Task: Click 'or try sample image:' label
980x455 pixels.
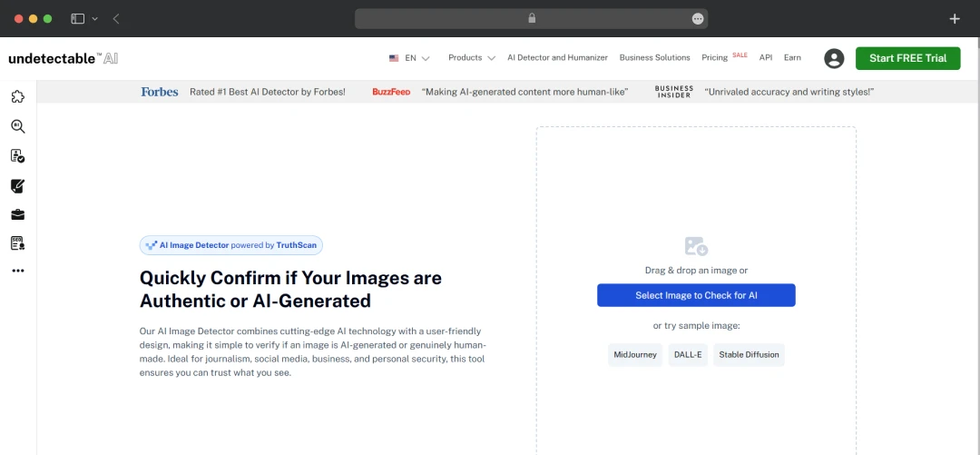Action: [696, 326]
